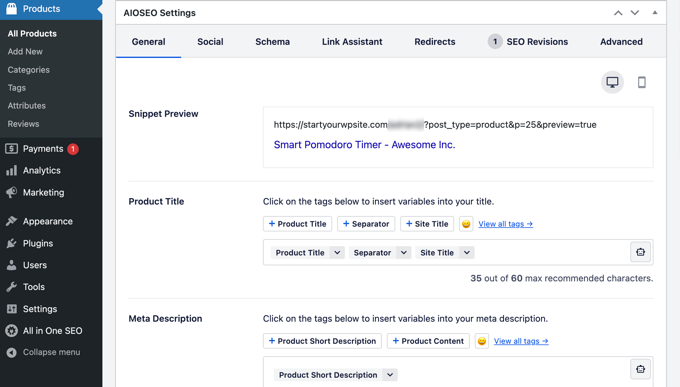Viewport: 680px width, 387px height.
Task: Open the Redirects tab
Action: point(435,42)
